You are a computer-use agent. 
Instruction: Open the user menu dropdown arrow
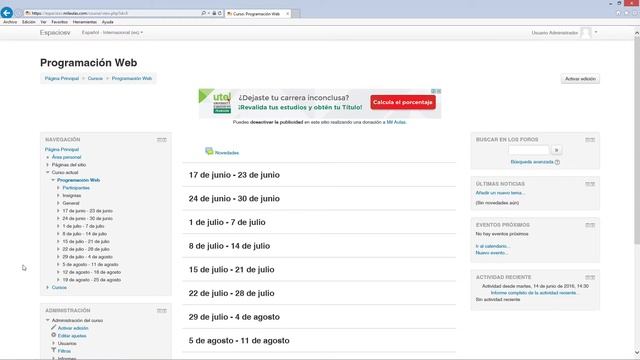[596, 32]
